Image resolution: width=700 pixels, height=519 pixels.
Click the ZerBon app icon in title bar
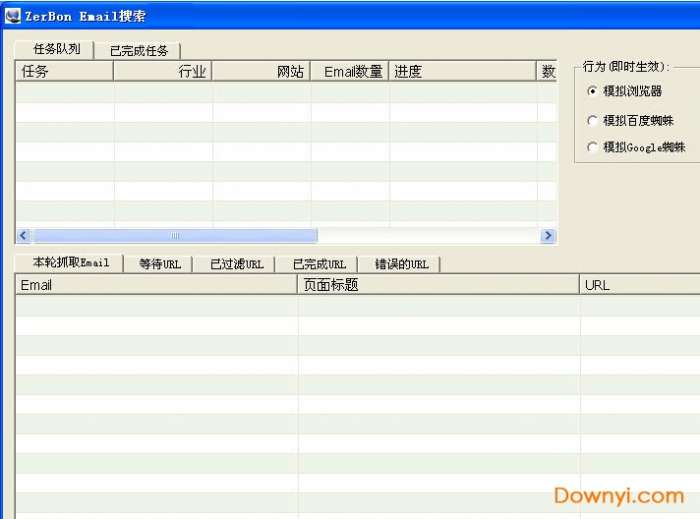[x=12, y=16]
